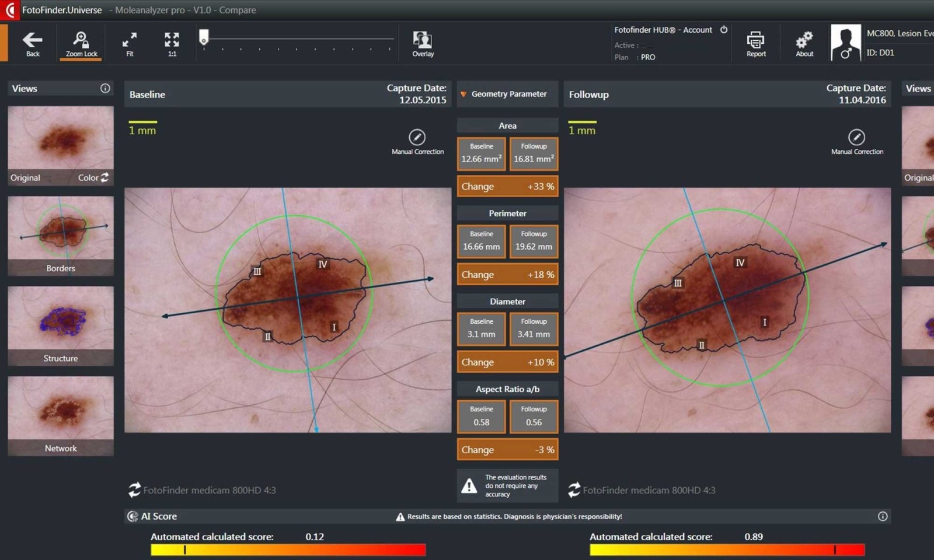Open the Overlay comparison tool
The width and height of the screenshot is (934, 560).
423,44
